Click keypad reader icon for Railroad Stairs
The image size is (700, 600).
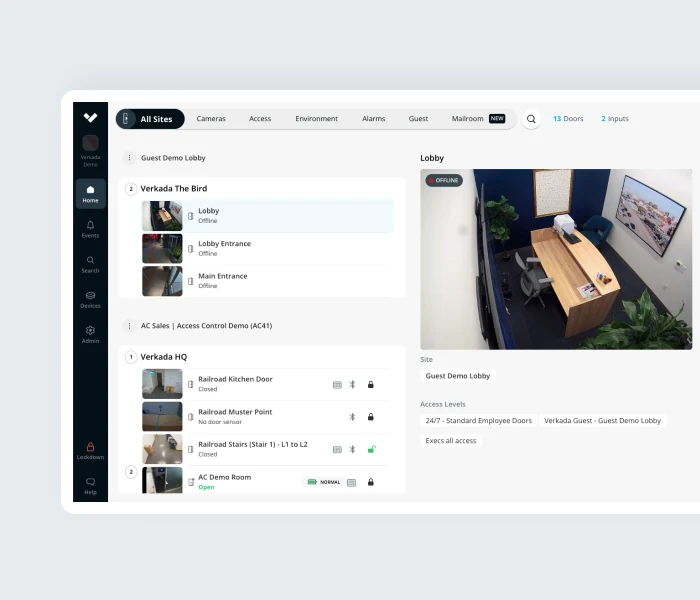click(337, 450)
